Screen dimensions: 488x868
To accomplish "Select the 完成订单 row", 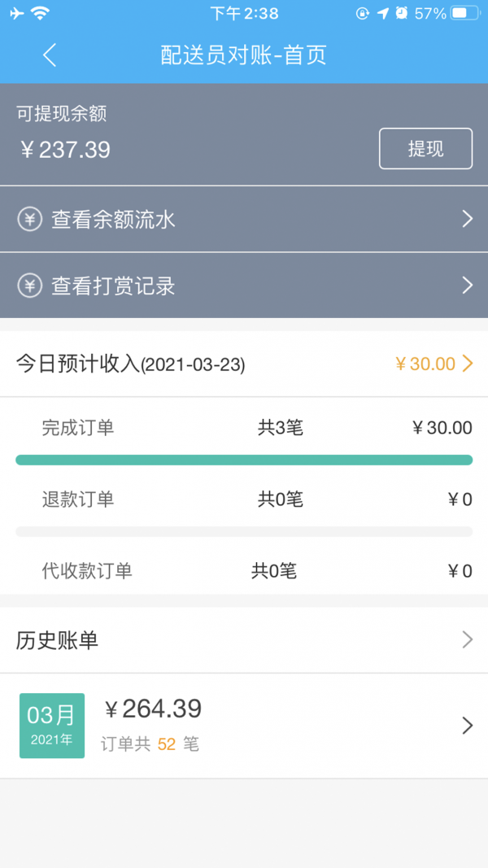I will point(244,427).
